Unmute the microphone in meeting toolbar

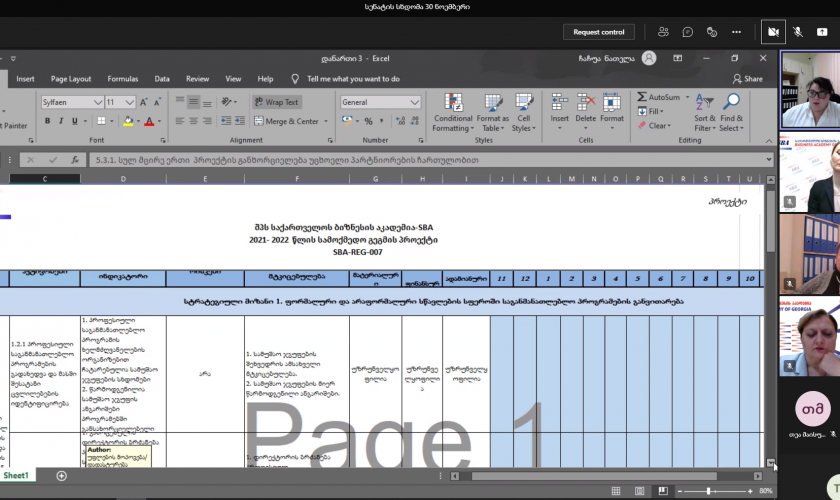798,32
